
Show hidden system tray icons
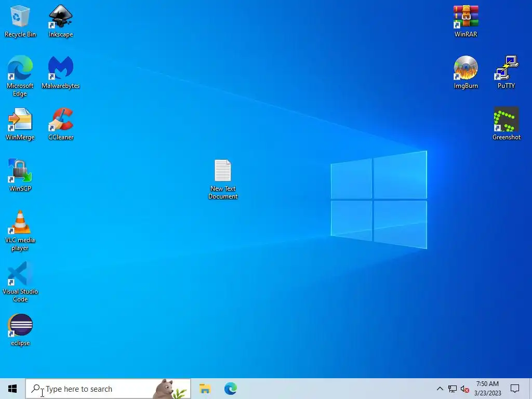[x=440, y=389]
